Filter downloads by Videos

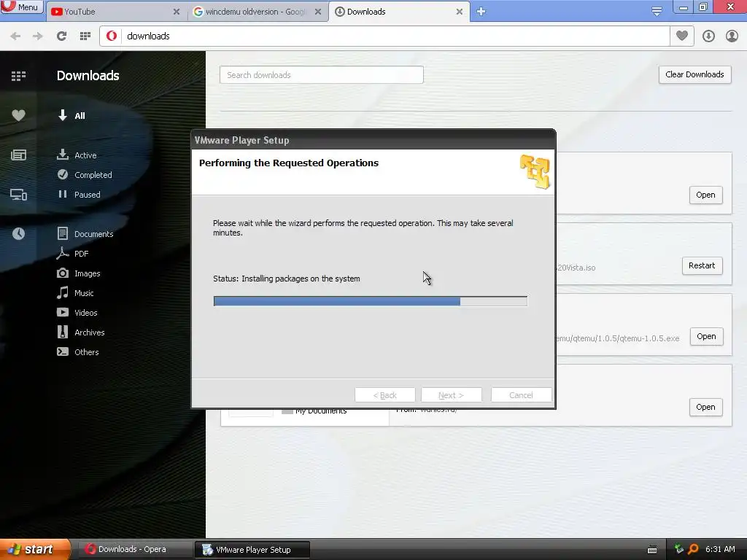[77, 313]
